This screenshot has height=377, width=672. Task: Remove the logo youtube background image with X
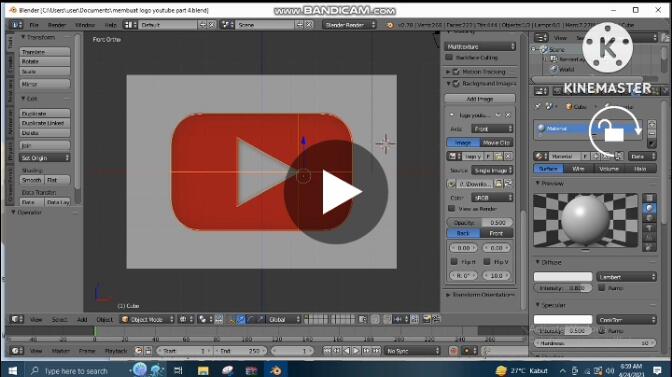[x=508, y=115]
